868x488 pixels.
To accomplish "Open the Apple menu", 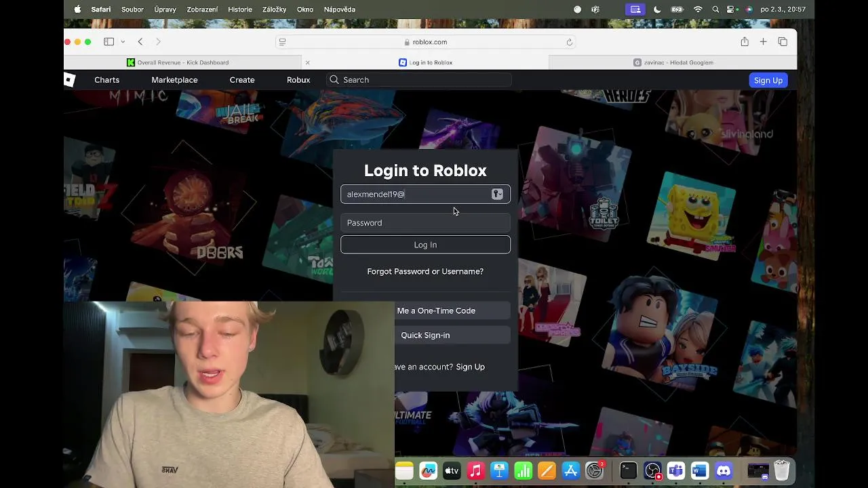I will pyautogui.click(x=77, y=9).
